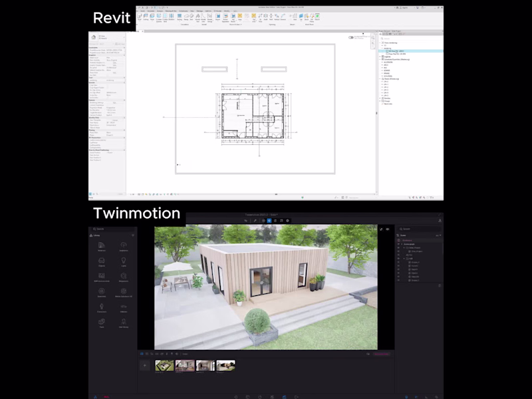Screen dimensions: 532x399
Task: Open the Modify ribbon tab
Action: (x=227, y=11)
